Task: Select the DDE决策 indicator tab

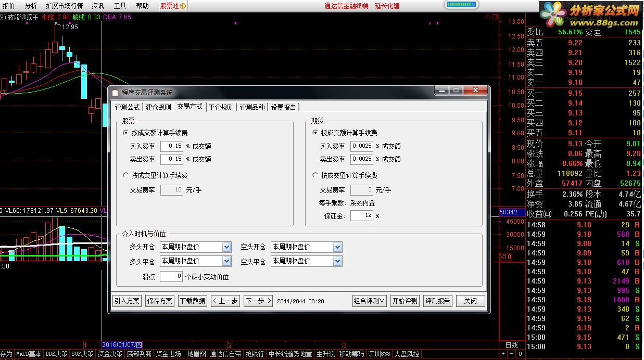Action: 57,354
